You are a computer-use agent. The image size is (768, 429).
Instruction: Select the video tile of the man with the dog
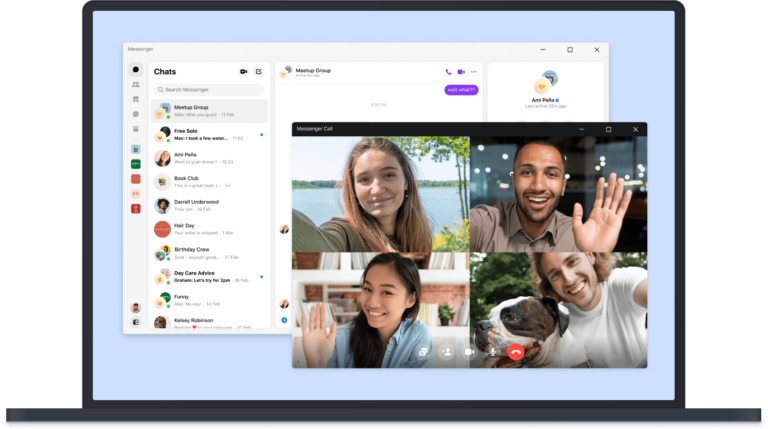point(558,310)
